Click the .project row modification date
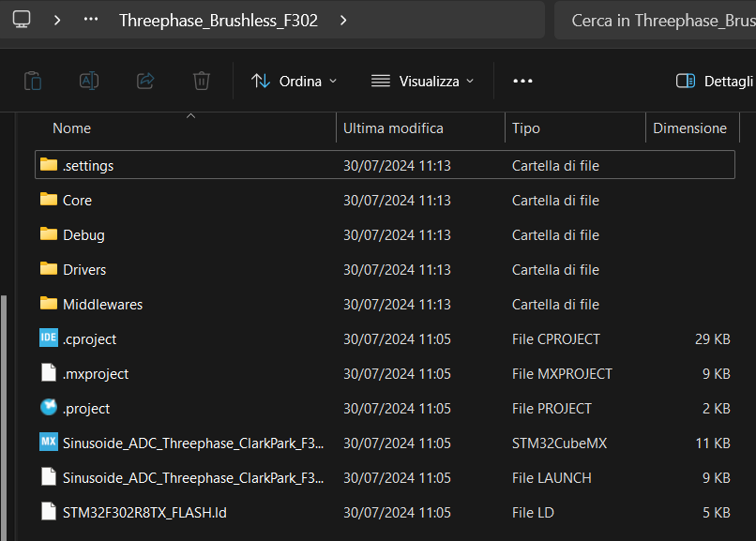The width and height of the screenshot is (756, 541). tap(397, 409)
